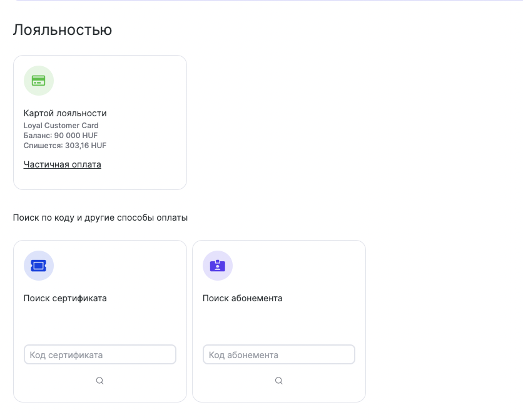Click the Лояльностью section heading

[63, 30]
